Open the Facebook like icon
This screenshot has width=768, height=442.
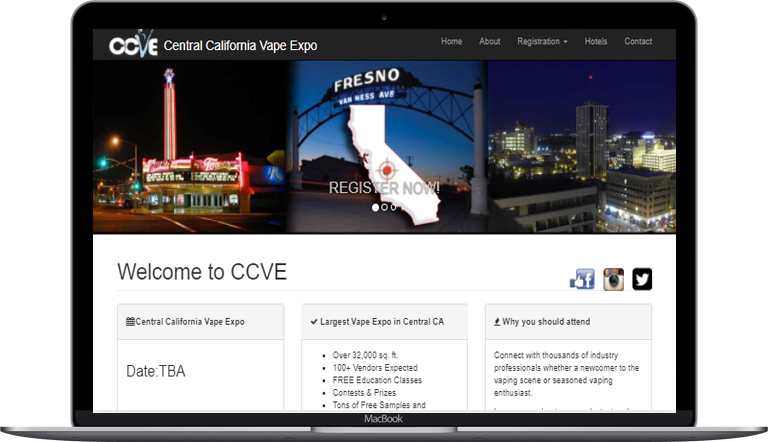point(582,279)
